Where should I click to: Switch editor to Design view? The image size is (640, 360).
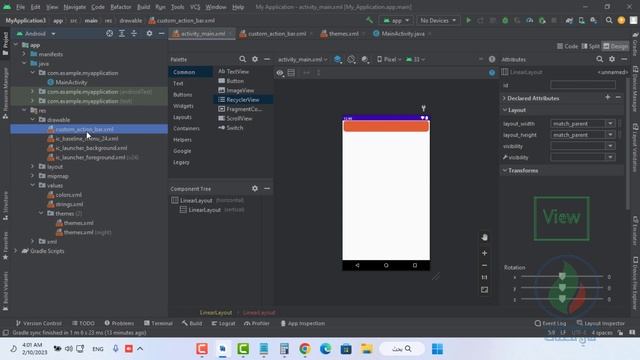(616, 46)
